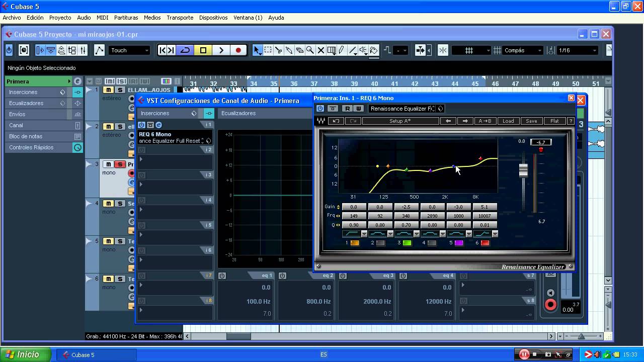Image resolution: width=644 pixels, height=362 pixels.
Task: Click the red Record button
Action: 238,50
